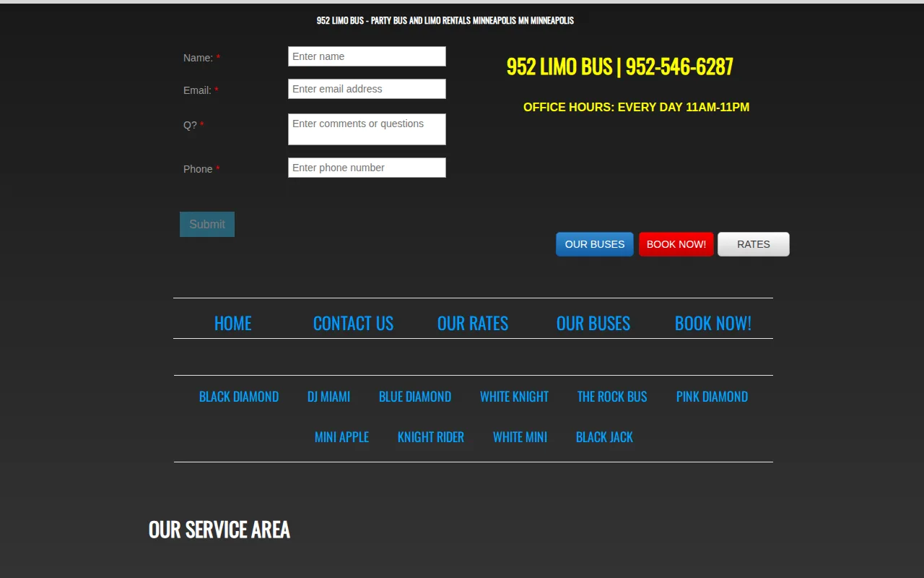This screenshot has height=578, width=924.
Task: Submit the contact form
Action: tap(207, 224)
